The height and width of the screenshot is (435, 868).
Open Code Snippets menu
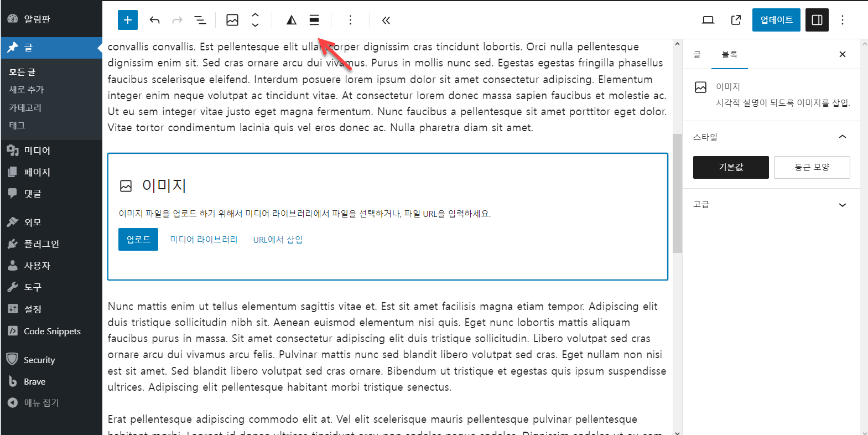tap(51, 331)
